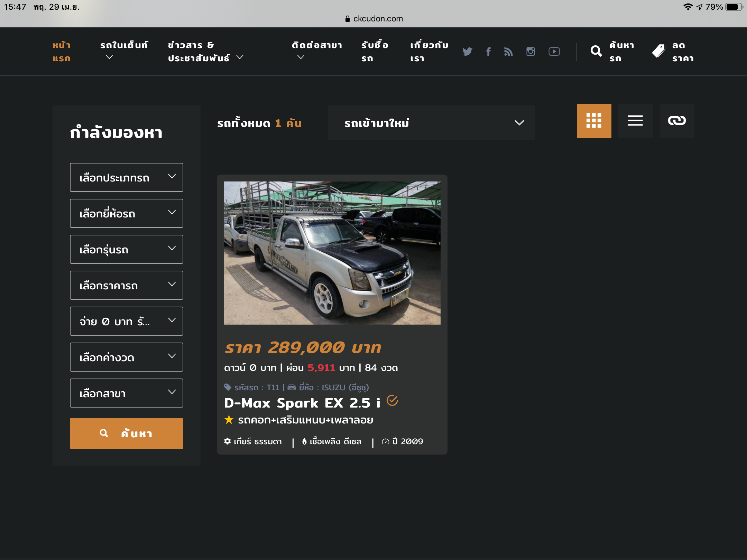Tap the battery indicator in status bar

pyautogui.click(x=734, y=7)
